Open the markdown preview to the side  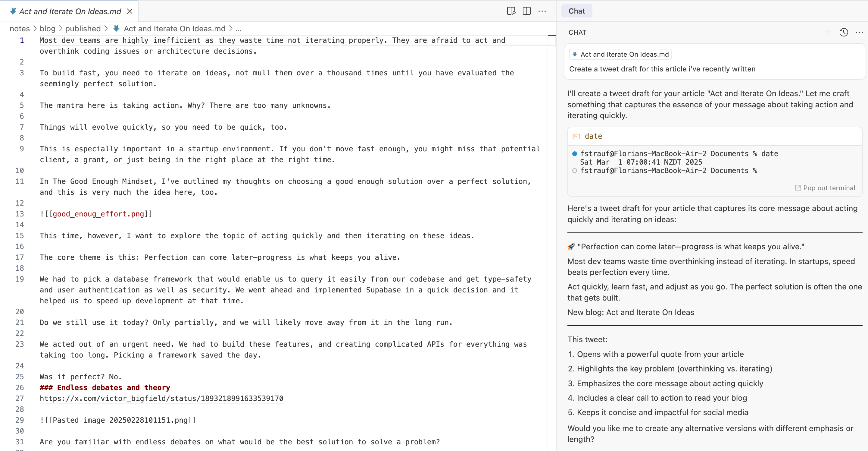tap(511, 11)
